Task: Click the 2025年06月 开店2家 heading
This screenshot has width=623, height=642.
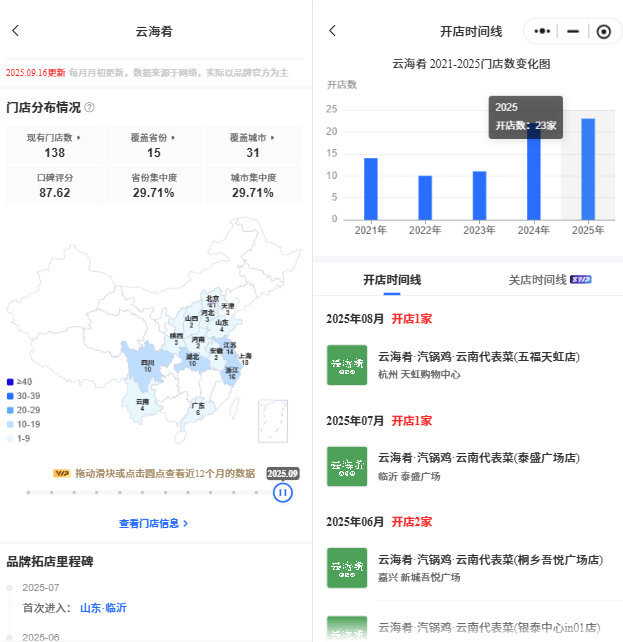Action: (379, 522)
